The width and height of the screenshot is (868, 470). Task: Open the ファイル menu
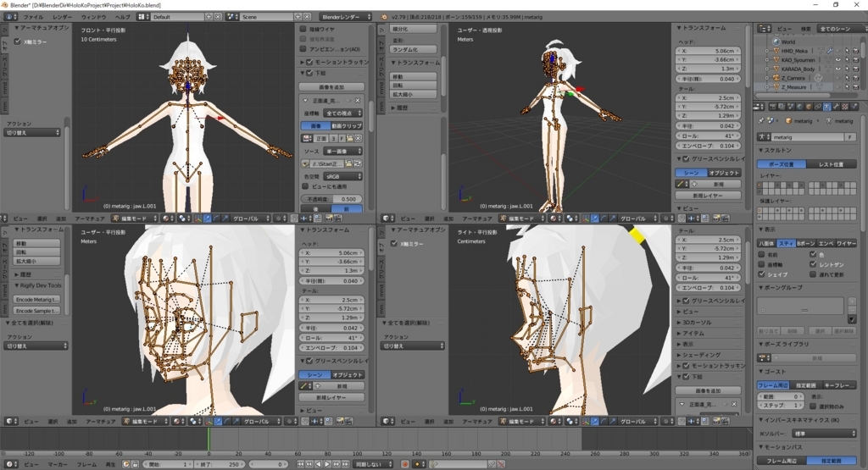click(x=33, y=17)
